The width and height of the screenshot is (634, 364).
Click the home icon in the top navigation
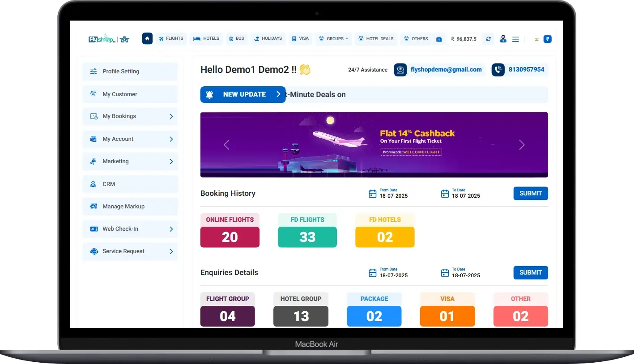[x=147, y=38]
